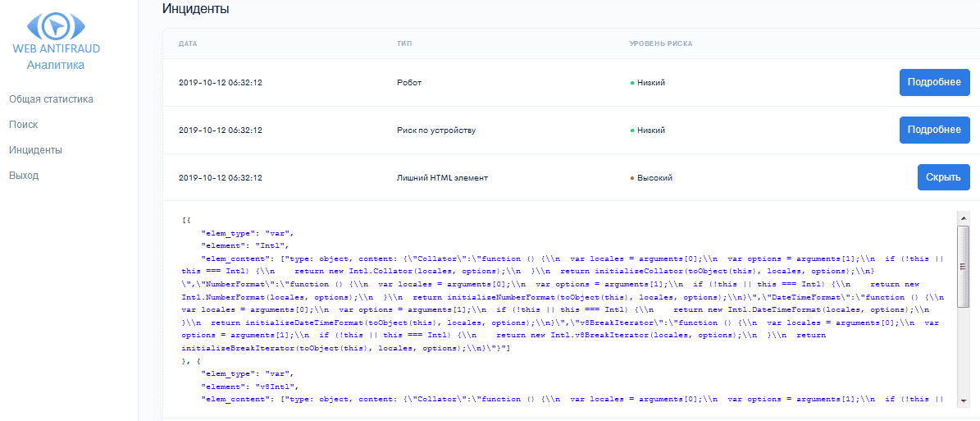Click the Web Antifraud eye logo

[x=55, y=25]
